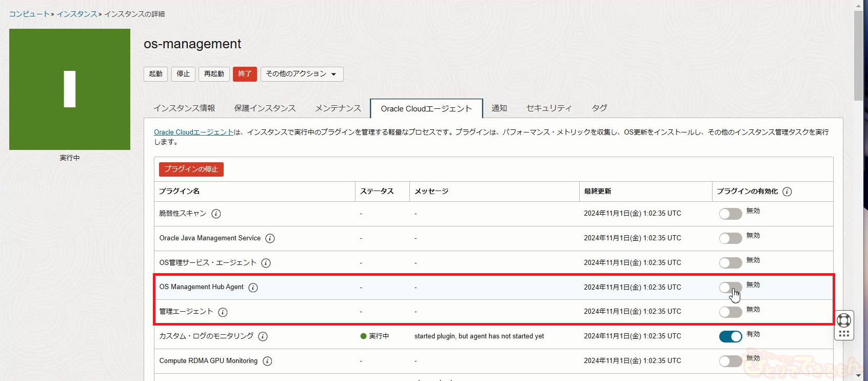Enable the OS管理サービス・エージェント toggle
Image resolution: width=868 pixels, height=381 pixels.
tap(731, 263)
